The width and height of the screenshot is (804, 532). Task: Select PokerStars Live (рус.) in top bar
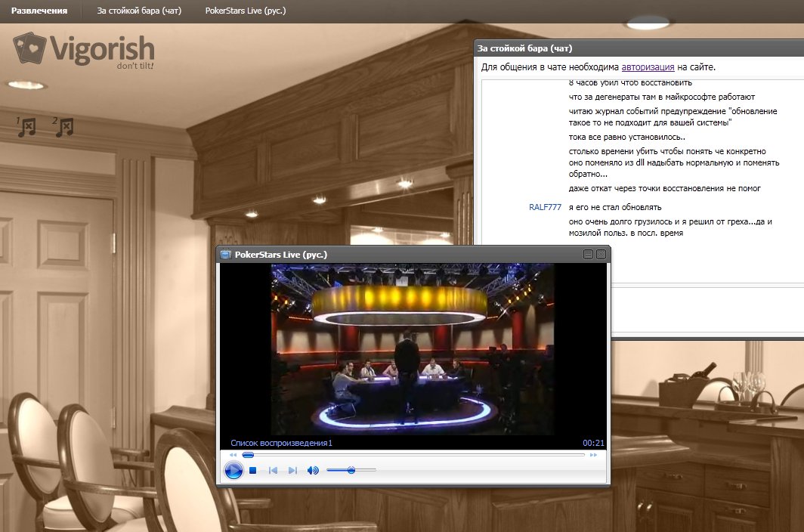tap(246, 11)
